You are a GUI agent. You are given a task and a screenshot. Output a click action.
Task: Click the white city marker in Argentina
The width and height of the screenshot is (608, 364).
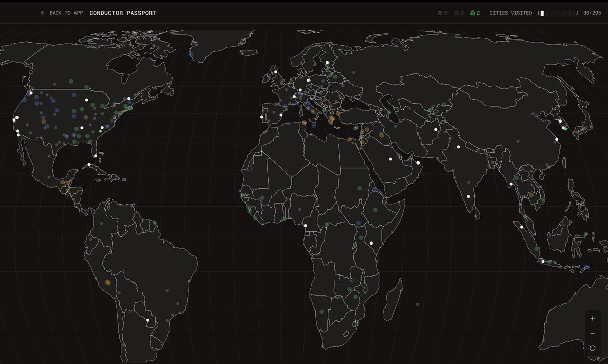[148, 320]
